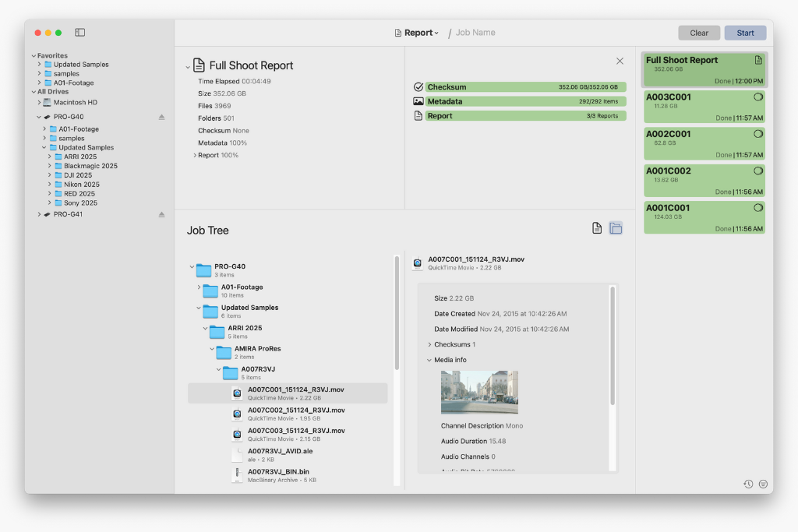Eject the PRO-G41 drive
Screen dimensions: 798x532
162,214
